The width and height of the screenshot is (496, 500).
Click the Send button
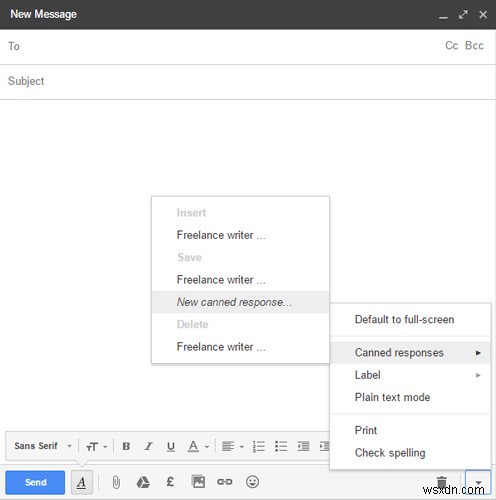35,482
